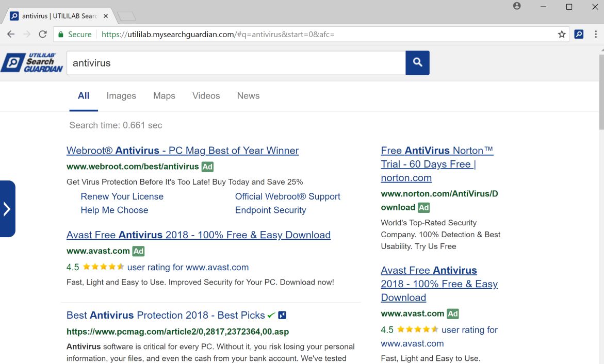Viewport: 604px width, 364px height.
Task: Open the Webroot Antivirus ad link
Action: (x=183, y=151)
